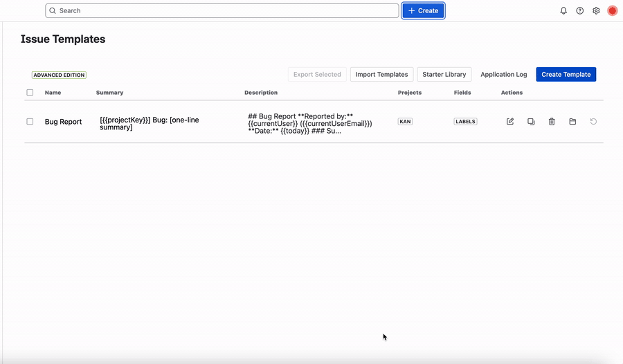Click the ADVANCED EDITION badge

tap(59, 75)
